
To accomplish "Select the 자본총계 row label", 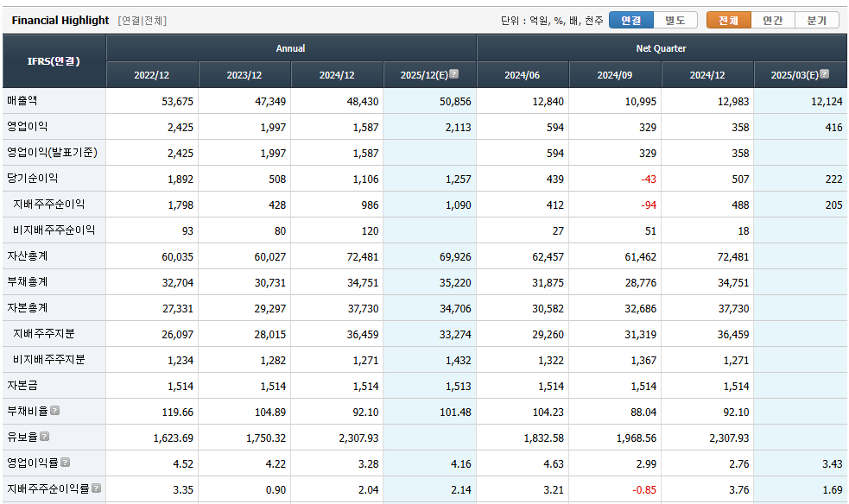I will point(28,308).
